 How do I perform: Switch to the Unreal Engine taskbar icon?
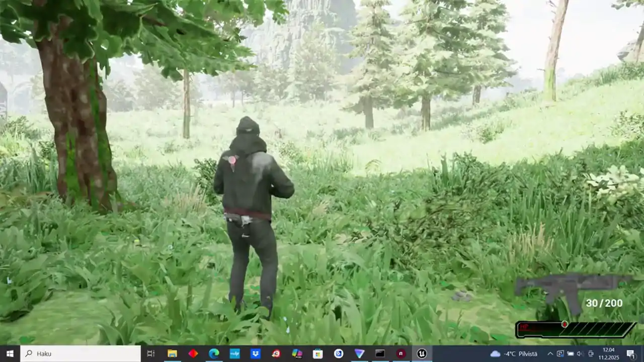(x=422, y=353)
